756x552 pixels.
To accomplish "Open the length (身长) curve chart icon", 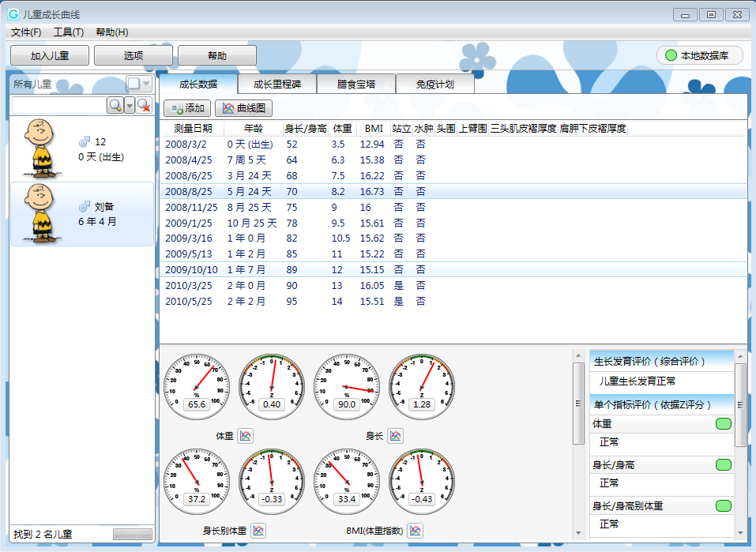I will 395,435.
